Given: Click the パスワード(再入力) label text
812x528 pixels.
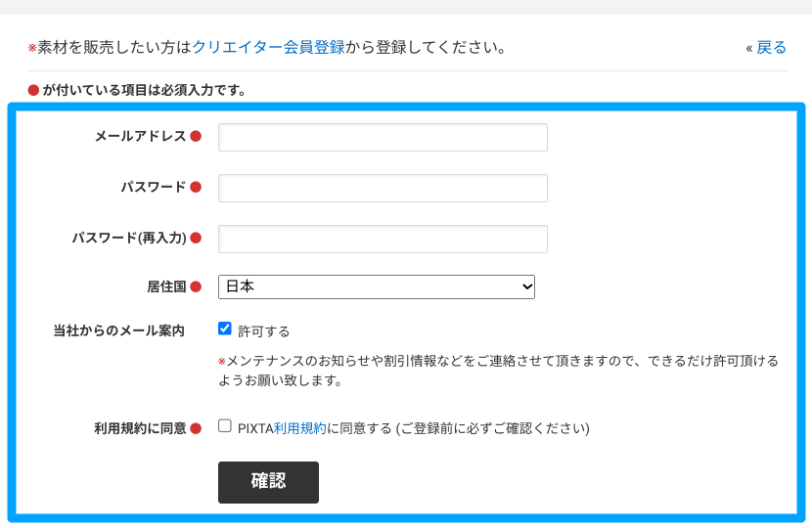Looking at the screenshot, I should (129, 239).
